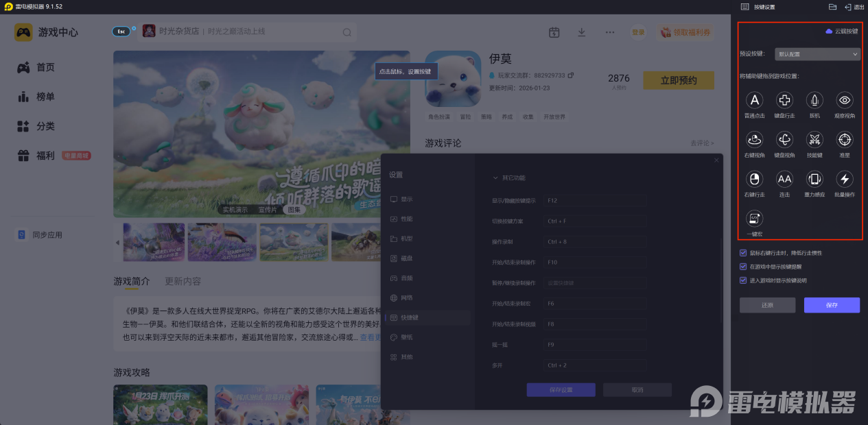868x425 pixels.
Task: Click the 批量操作 lightning bolt icon
Action: [x=845, y=180]
